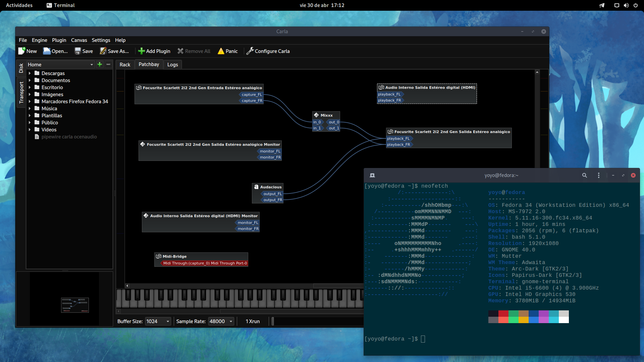Select the Disk side tab

click(21, 68)
